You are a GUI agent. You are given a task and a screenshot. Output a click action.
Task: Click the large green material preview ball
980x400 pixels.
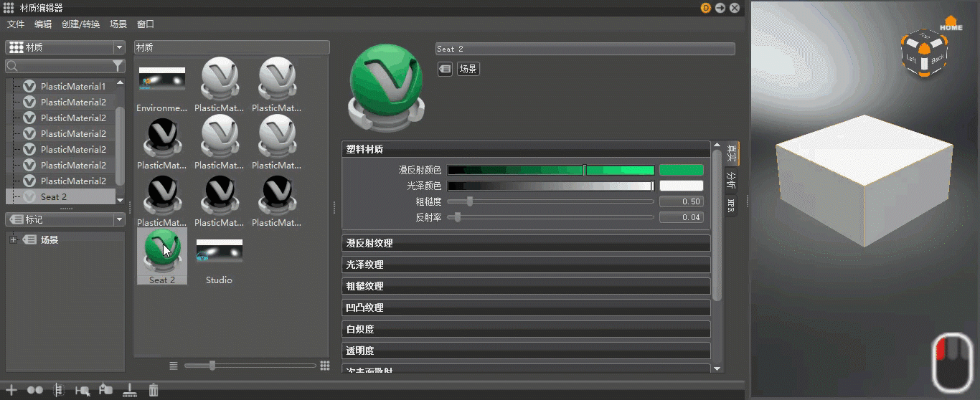click(x=386, y=89)
